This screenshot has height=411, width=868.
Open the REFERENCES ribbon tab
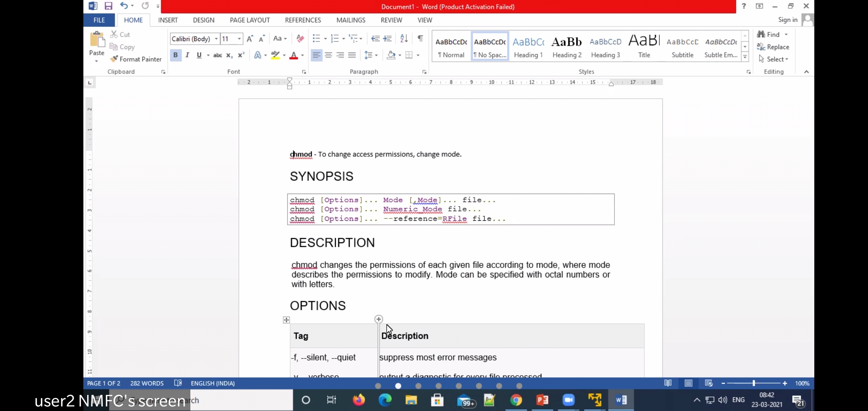pos(303,20)
